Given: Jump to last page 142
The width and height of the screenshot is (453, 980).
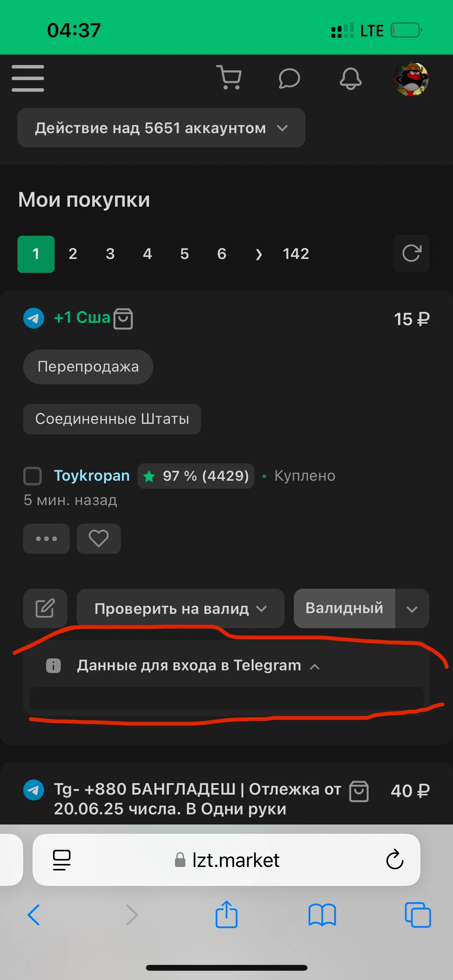Looking at the screenshot, I should pyautogui.click(x=296, y=254).
